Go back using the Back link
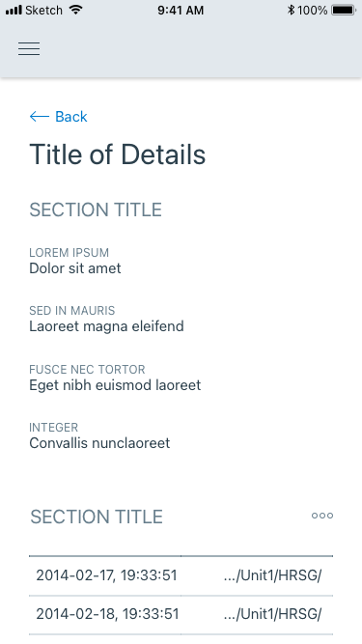Screen dimensions: 362x644 pyautogui.click(x=58, y=117)
